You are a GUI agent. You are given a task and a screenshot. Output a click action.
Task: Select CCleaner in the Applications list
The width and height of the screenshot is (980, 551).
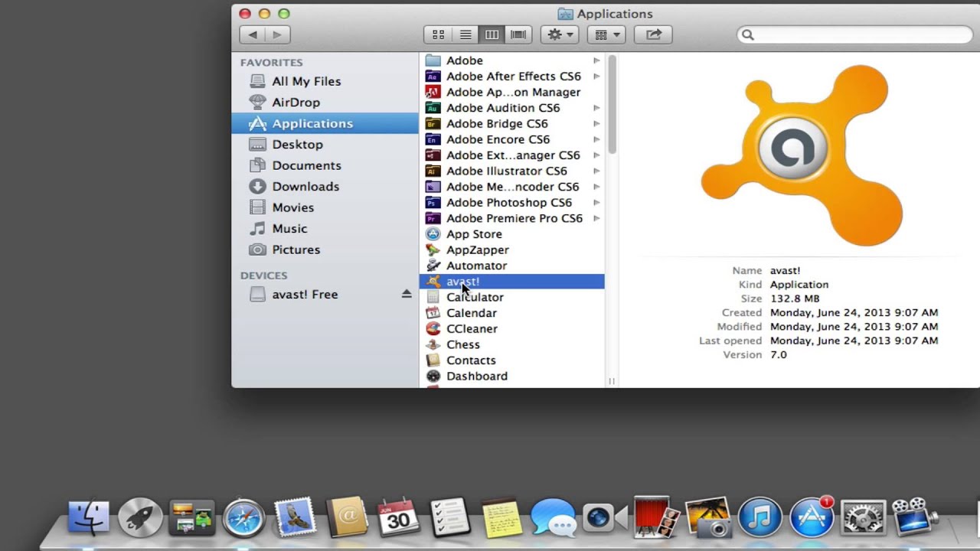[x=511, y=328]
